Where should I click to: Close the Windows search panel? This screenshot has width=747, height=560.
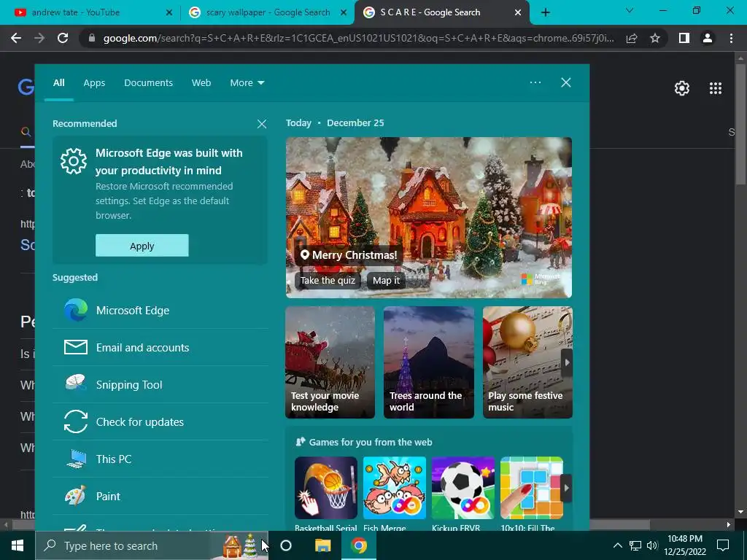(x=566, y=82)
